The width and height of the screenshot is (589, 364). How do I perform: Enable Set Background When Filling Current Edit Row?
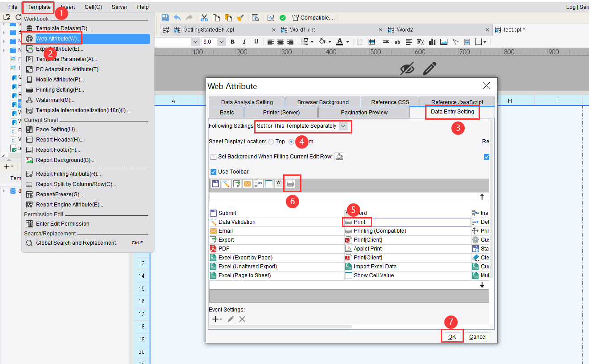[x=213, y=157]
